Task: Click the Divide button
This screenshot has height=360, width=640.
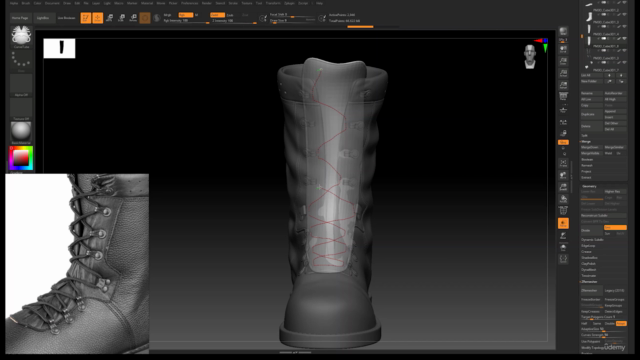Action: click(x=591, y=230)
